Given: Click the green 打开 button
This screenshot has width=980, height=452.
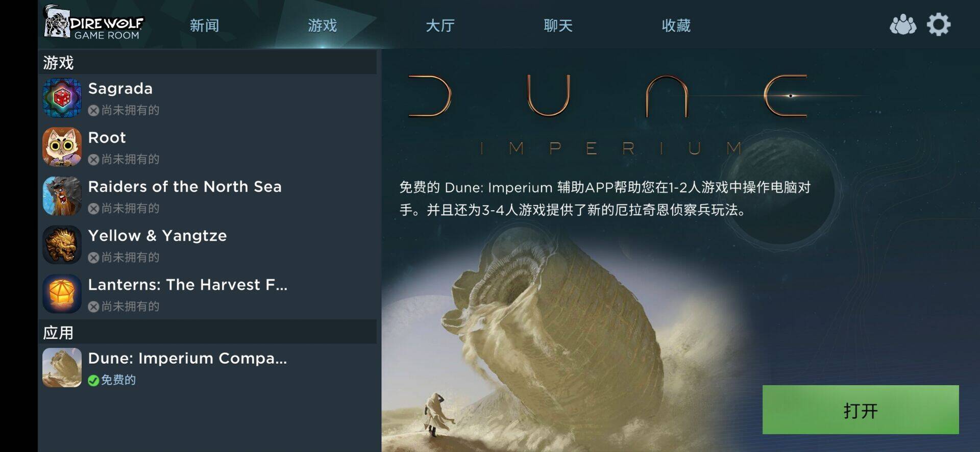Looking at the screenshot, I should pos(861,410).
